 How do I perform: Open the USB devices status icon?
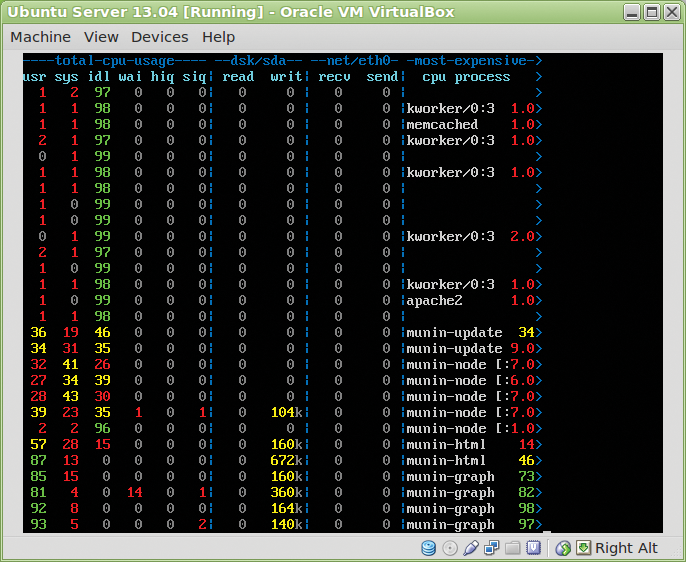[471, 548]
